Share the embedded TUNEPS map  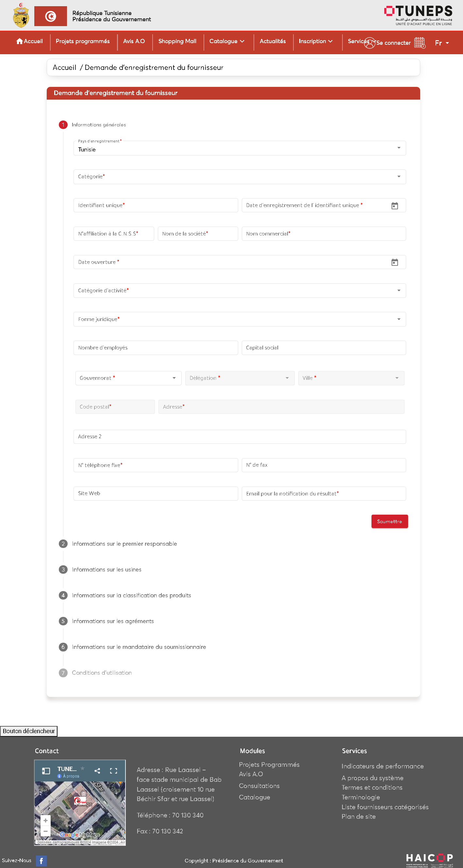pyautogui.click(x=97, y=771)
